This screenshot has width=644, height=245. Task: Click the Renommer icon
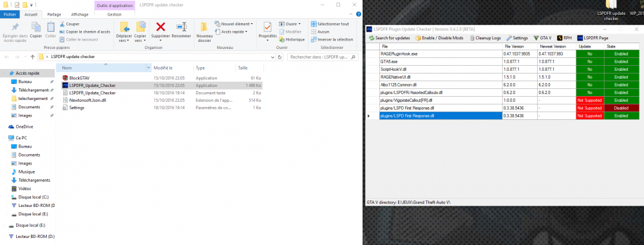click(181, 27)
